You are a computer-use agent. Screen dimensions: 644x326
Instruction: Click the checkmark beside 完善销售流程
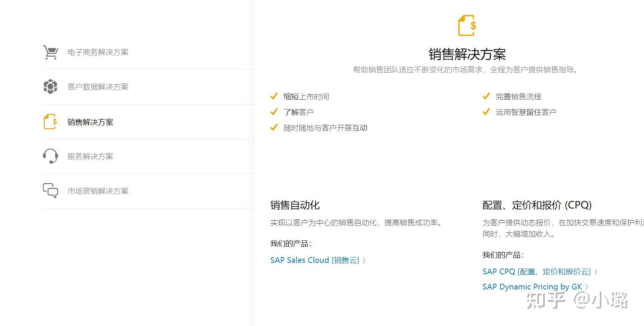(x=486, y=96)
